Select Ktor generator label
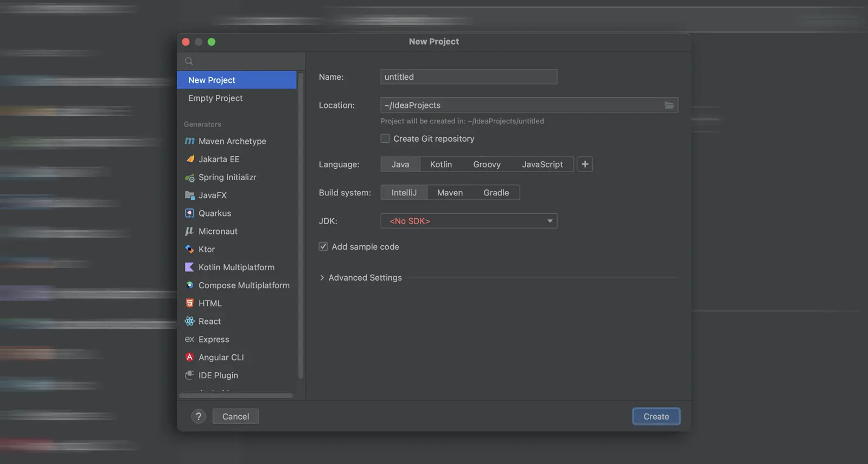The image size is (868, 464). tap(207, 249)
